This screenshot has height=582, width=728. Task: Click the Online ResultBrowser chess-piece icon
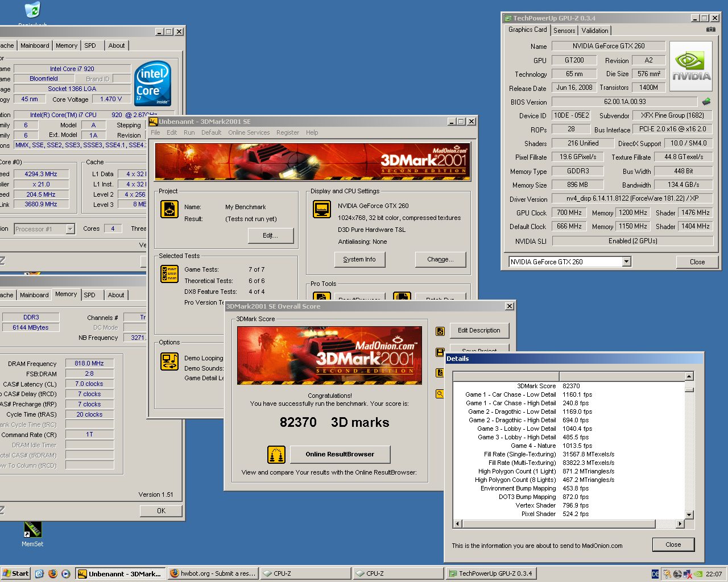coord(276,455)
